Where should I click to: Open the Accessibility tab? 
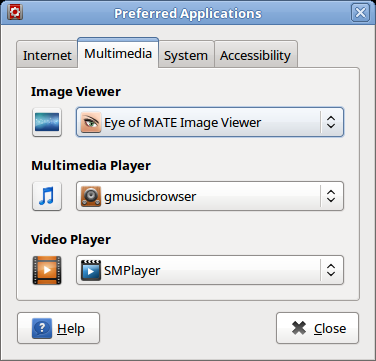[x=256, y=54]
